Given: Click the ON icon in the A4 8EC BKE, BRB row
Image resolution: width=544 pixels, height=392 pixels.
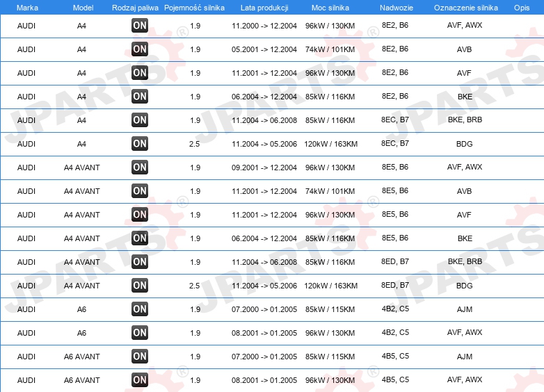Looking at the screenshot, I should 140,120.
